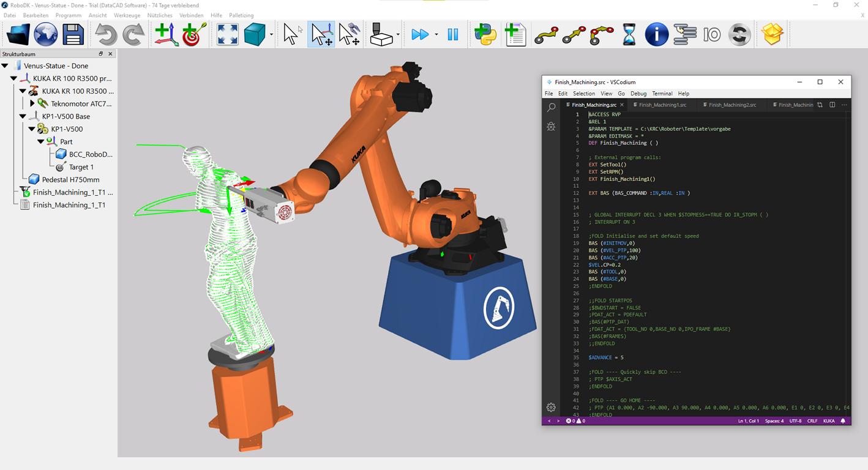Viewport: 868px width, 470px height.
Task: Click the Ln 1, Col 1 status
Action: 748,421
